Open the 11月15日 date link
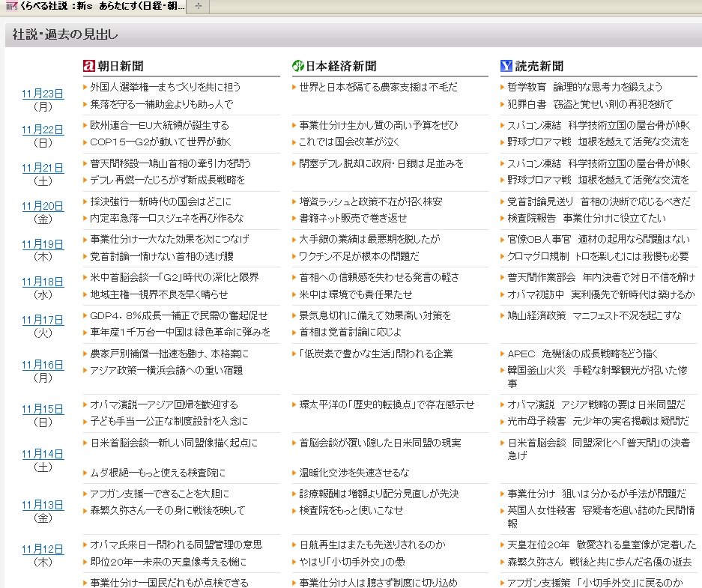Screen dimensions: 702x588 click(x=43, y=409)
